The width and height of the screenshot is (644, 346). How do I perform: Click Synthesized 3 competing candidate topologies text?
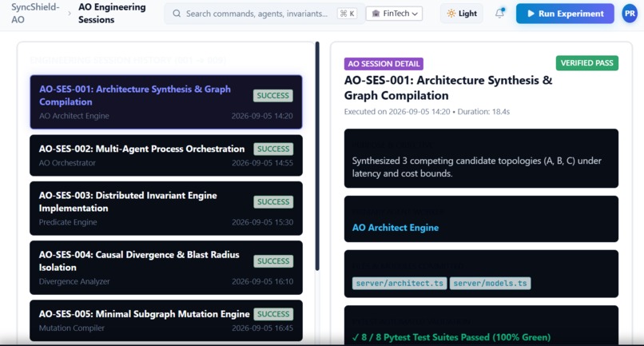[x=476, y=167]
